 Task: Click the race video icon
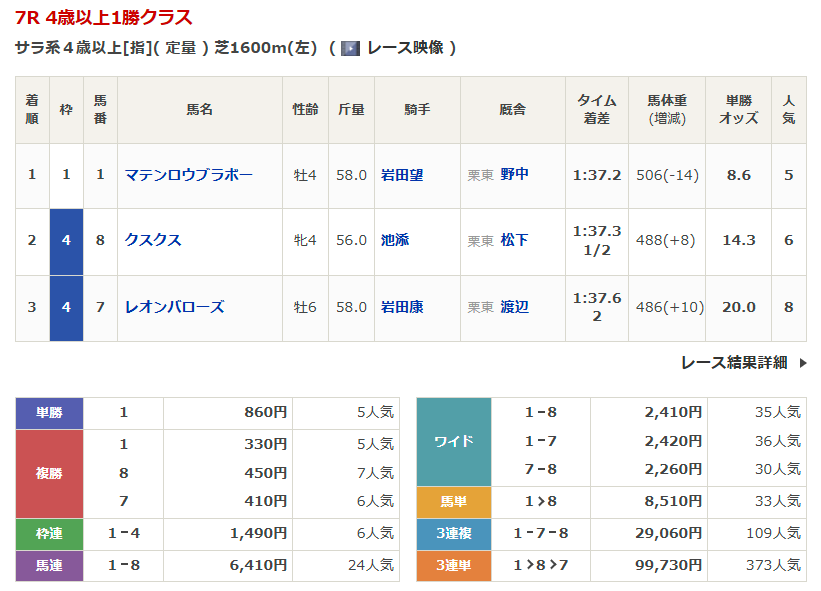click(350, 48)
